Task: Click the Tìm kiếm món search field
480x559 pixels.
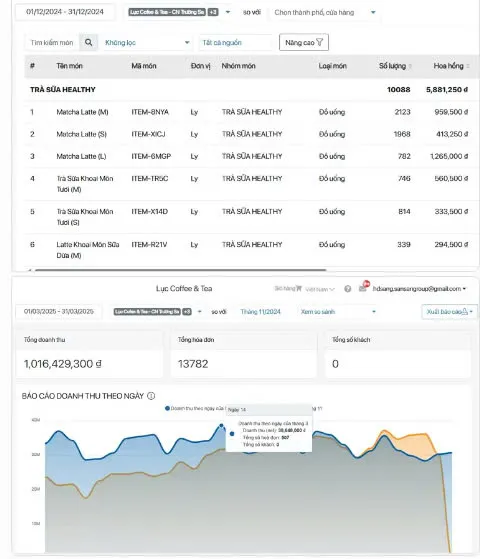Action: click(52, 43)
